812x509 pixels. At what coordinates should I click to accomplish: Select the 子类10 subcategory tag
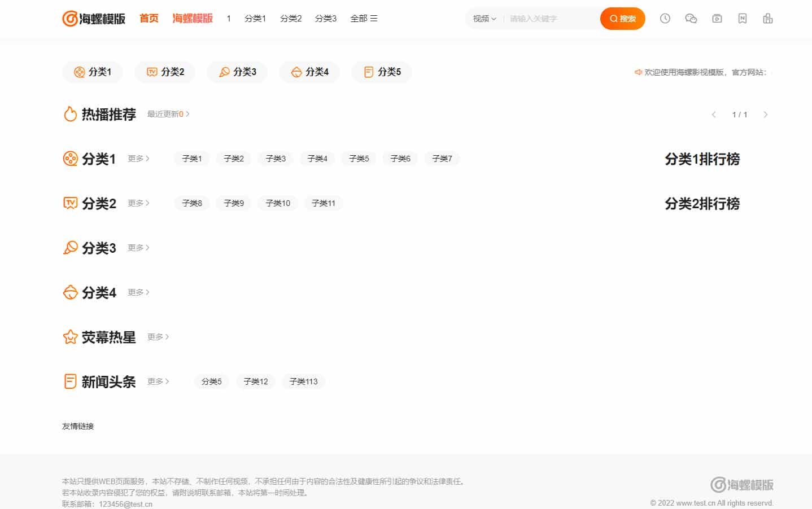coord(278,203)
